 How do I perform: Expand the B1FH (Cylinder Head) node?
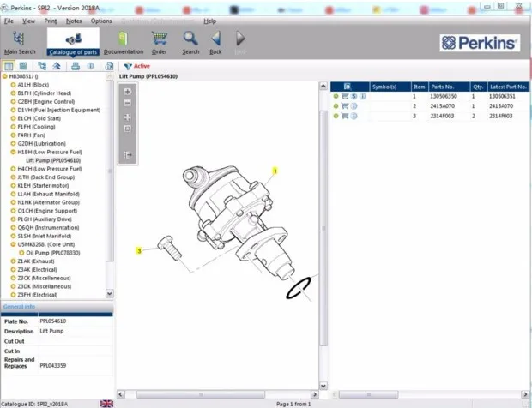(13, 93)
